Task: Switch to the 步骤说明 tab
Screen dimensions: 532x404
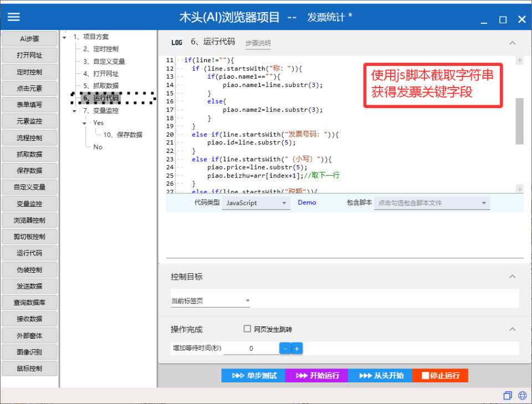Action: click(258, 43)
